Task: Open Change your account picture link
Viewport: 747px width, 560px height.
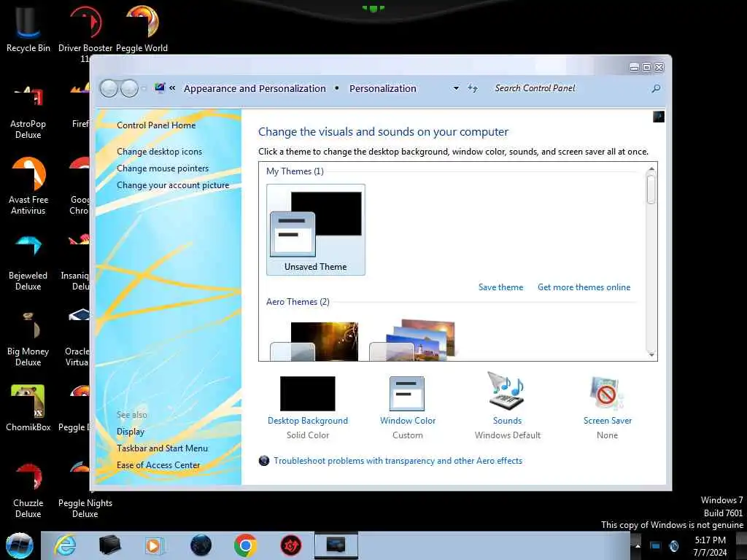Action: (173, 185)
